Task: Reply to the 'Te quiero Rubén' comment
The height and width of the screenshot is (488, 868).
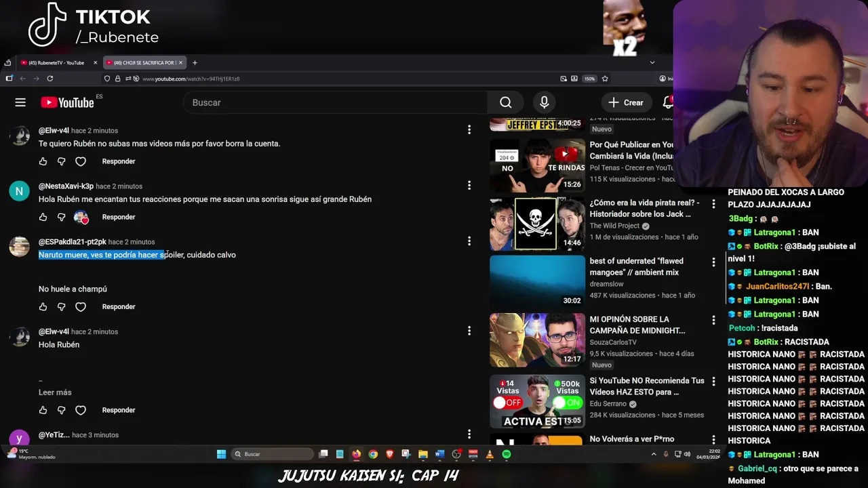Action: pyautogui.click(x=119, y=161)
